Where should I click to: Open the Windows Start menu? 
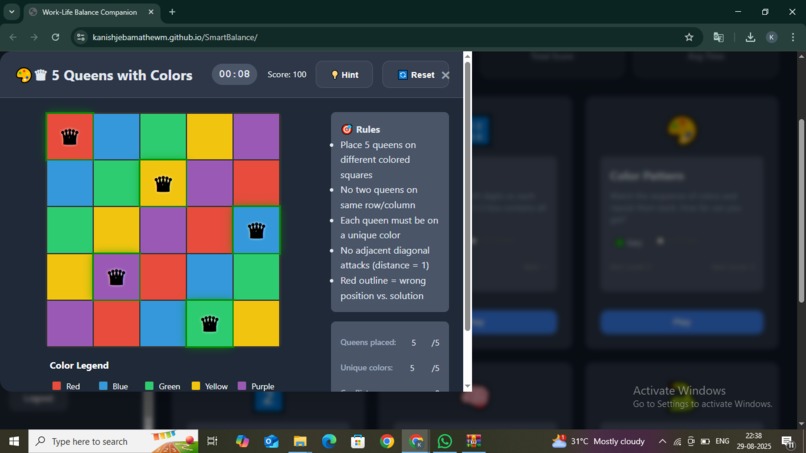point(14,441)
